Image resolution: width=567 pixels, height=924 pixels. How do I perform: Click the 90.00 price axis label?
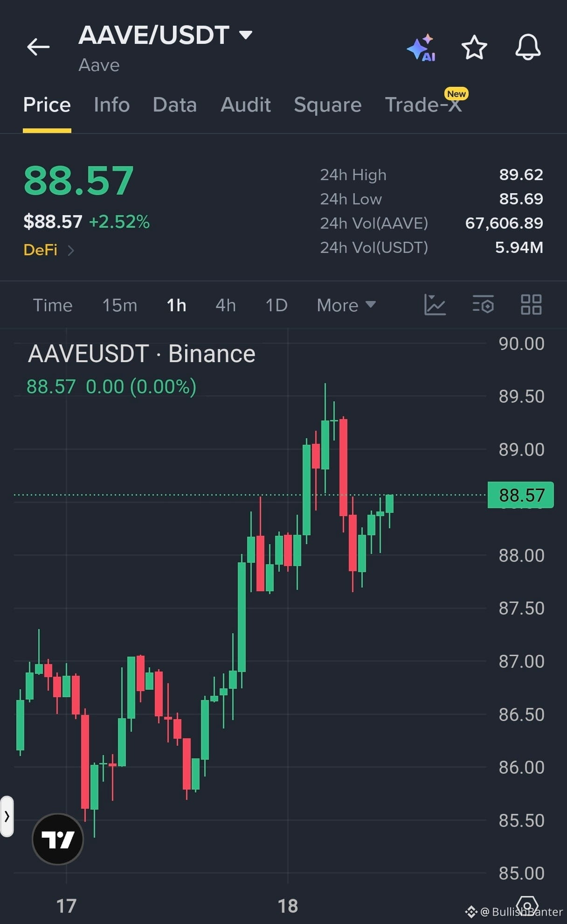tap(521, 343)
